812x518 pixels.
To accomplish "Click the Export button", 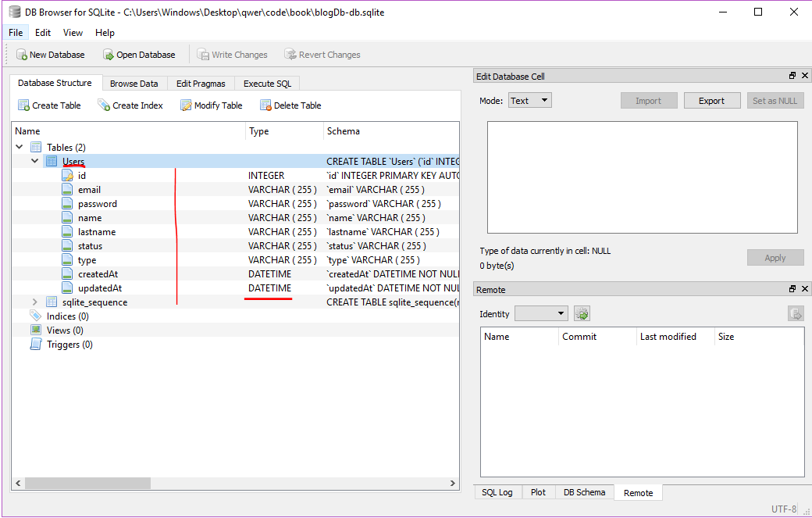I will coord(711,100).
